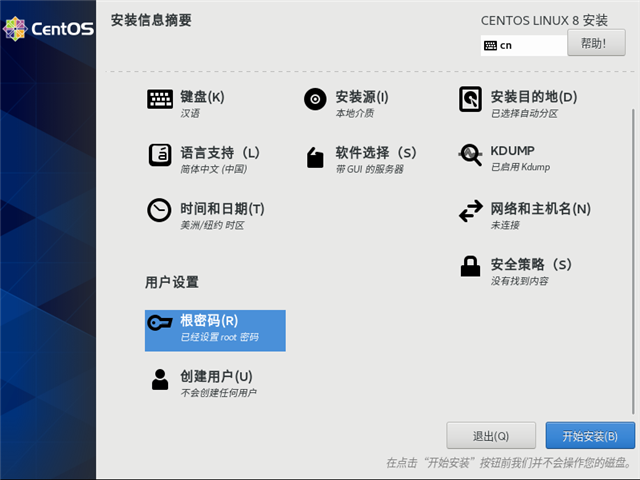Open 网络和主机名(N) label

(x=541, y=209)
